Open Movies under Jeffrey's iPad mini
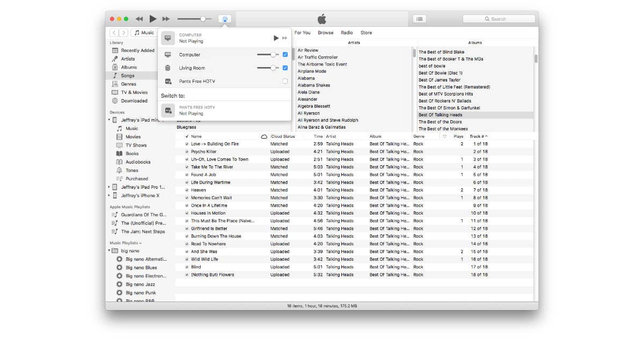Screen dimensions: 644x338 (x=133, y=137)
